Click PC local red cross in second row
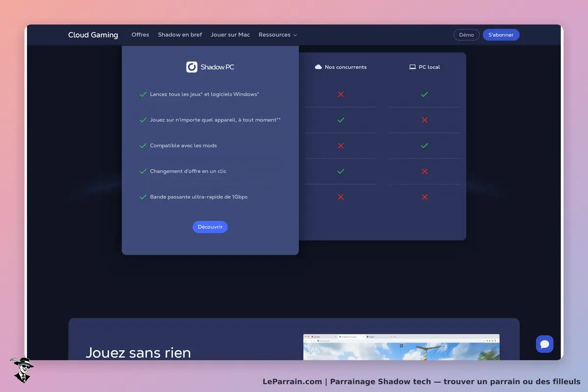 (425, 120)
